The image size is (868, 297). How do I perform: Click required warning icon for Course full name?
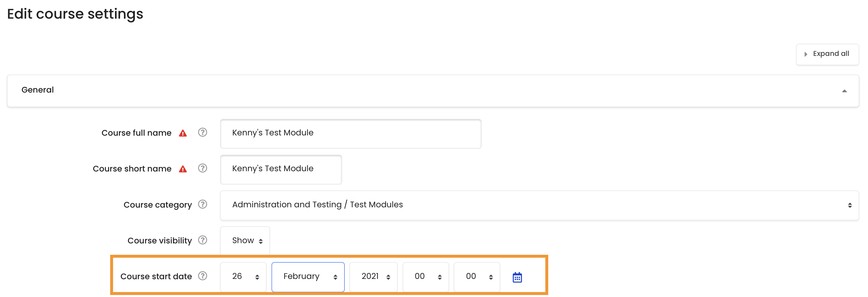pos(183,133)
